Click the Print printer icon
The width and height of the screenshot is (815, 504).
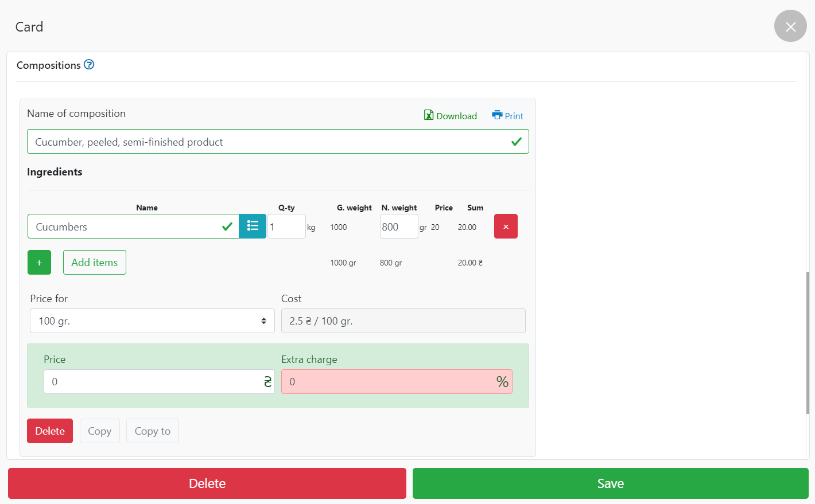pos(497,115)
